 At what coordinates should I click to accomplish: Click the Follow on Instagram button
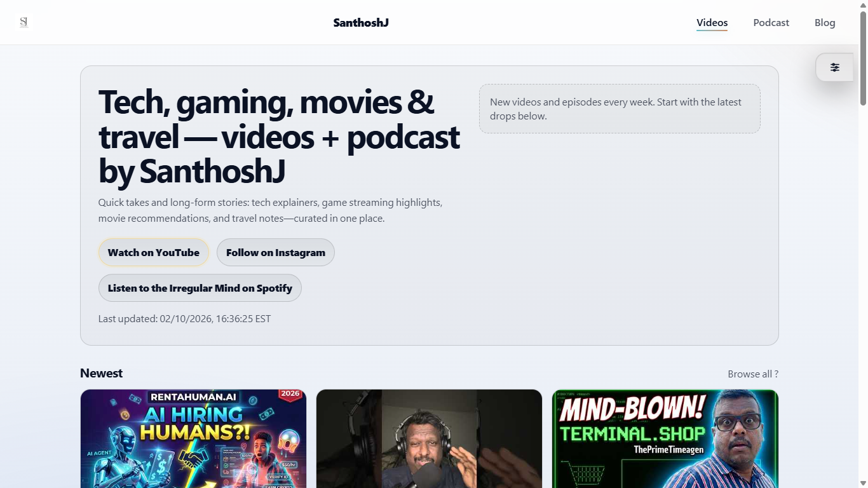tap(275, 252)
